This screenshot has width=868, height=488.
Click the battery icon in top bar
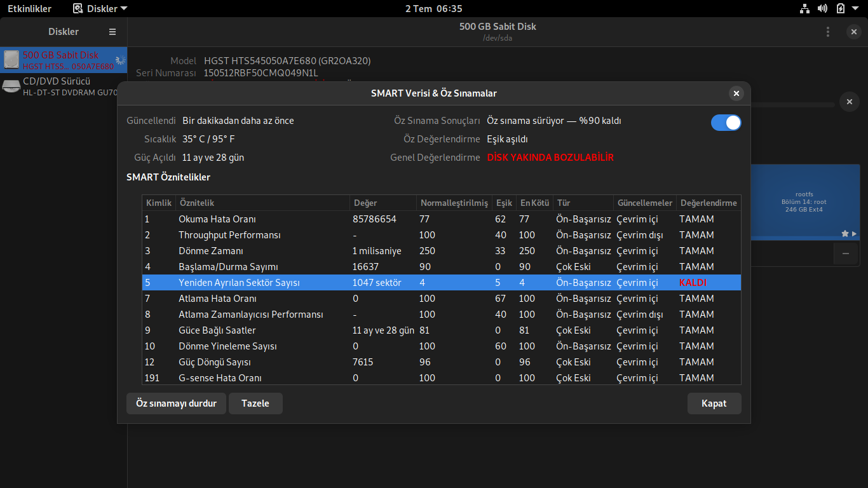pyautogui.click(x=841, y=9)
